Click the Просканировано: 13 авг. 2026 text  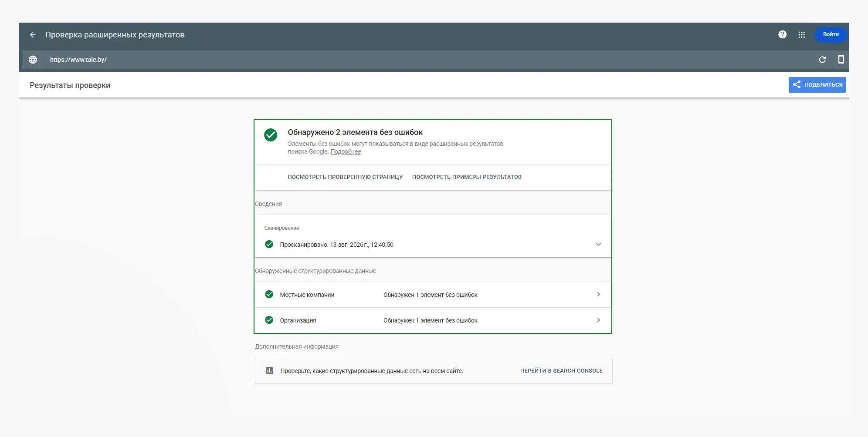click(336, 245)
